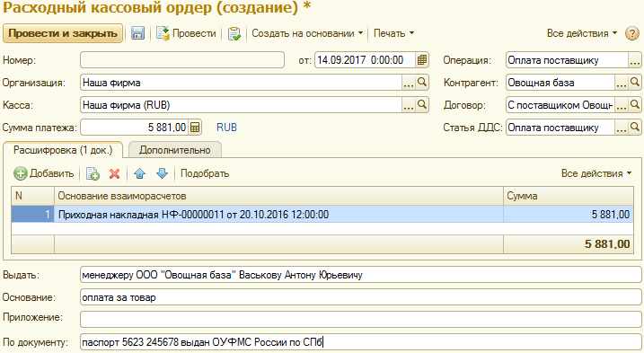Open calculator icon in Сумма платежа field

(x=195, y=128)
